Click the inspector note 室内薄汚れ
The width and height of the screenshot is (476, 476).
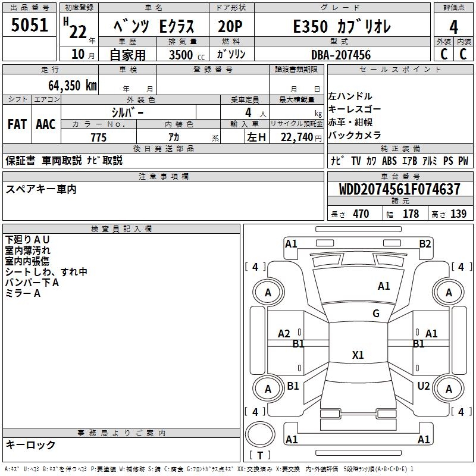(27, 250)
